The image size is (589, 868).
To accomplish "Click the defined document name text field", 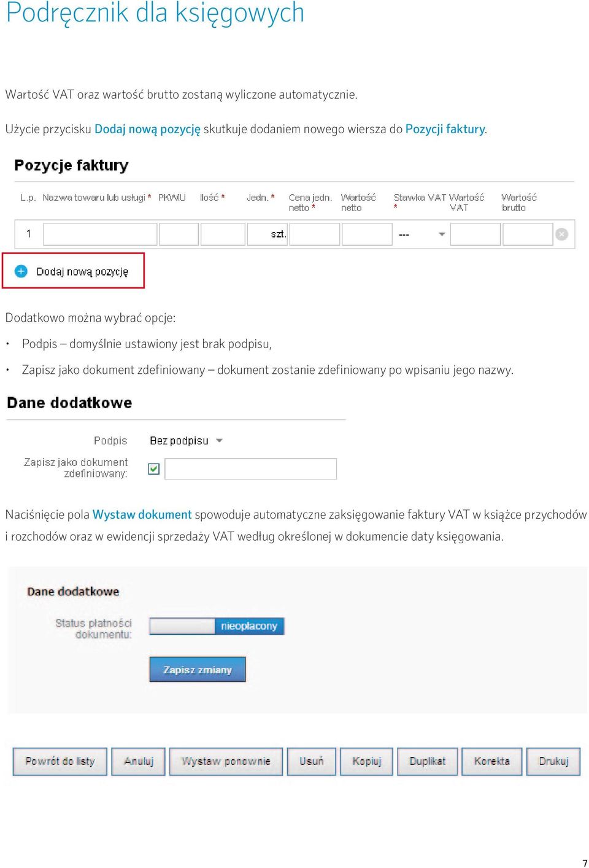I will coord(251,469).
